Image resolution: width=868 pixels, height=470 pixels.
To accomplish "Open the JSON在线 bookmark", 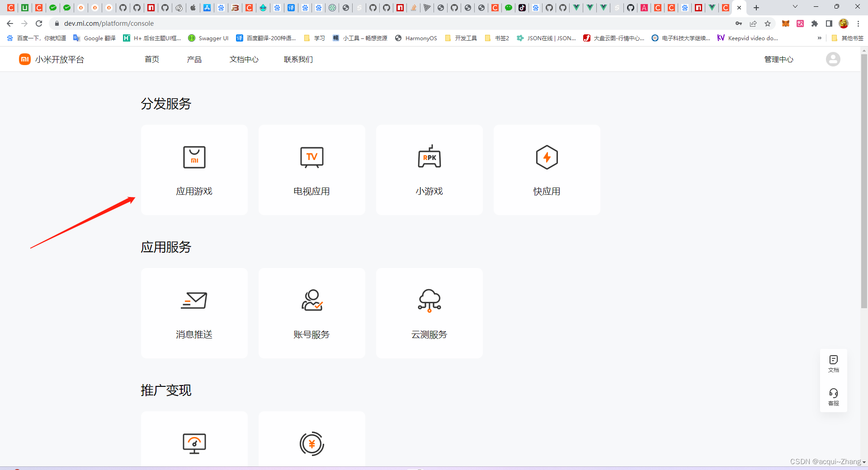I will tap(547, 38).
